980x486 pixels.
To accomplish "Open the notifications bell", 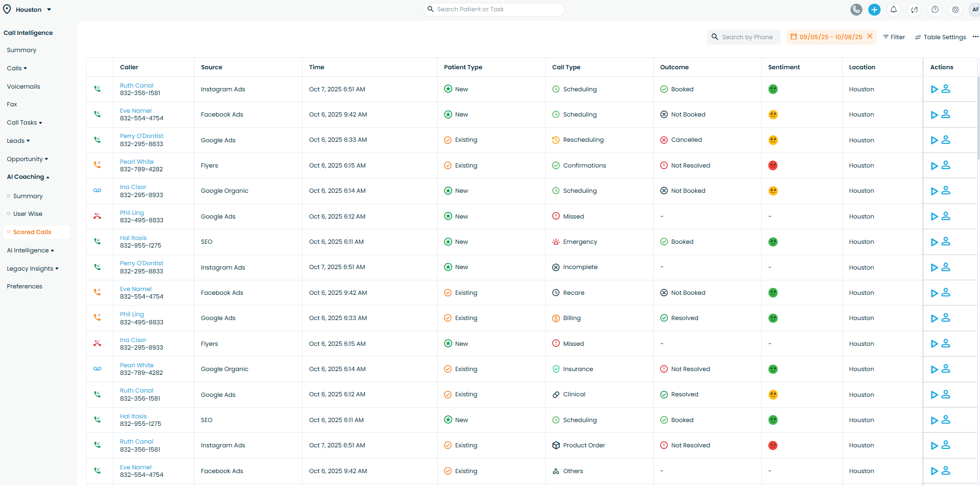I will tap(893, 10).
